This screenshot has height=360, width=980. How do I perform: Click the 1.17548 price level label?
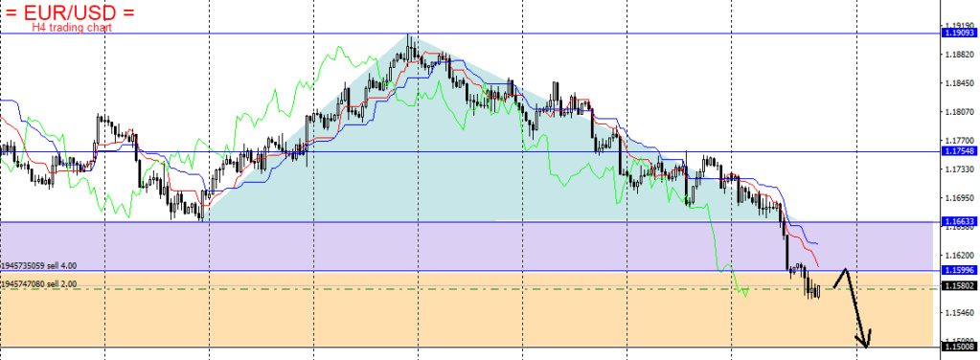click(x=959, y=152)
